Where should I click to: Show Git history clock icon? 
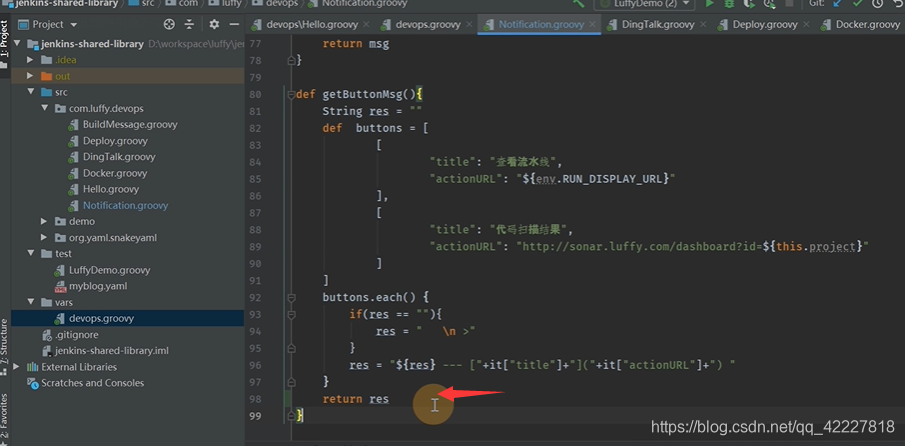point(877,3)
